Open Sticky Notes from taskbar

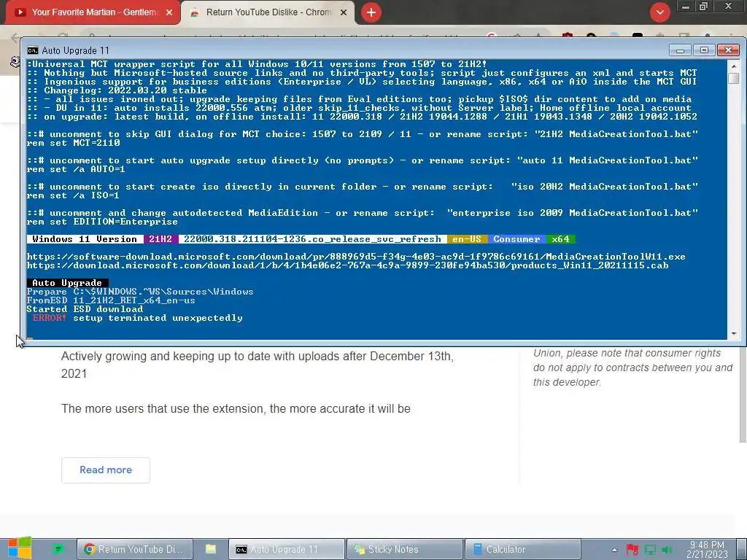(x=404, y=549)
